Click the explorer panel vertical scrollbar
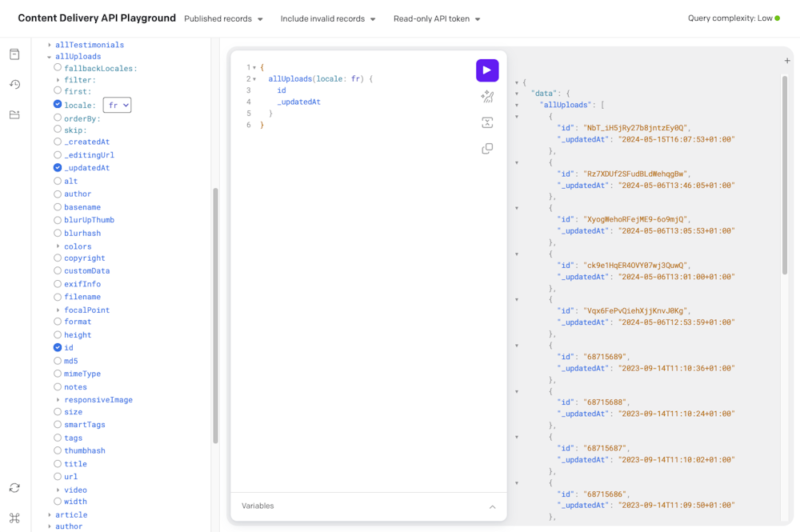 pyautogui.click(x=215, y=316)
